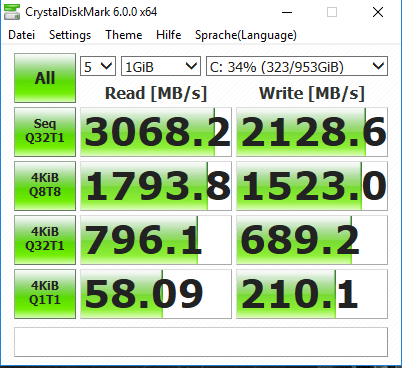Run all benchmarks with All button
This screenshot has width=402, height=368.
pyautogui.click(x=45, y=78)
